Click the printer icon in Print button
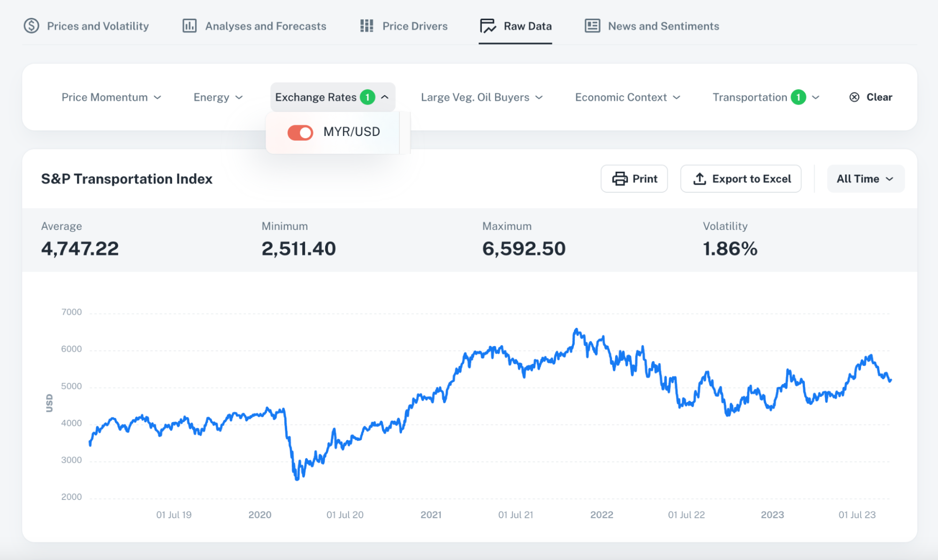Viewport: 938px width, 560px height. [620, 179]
